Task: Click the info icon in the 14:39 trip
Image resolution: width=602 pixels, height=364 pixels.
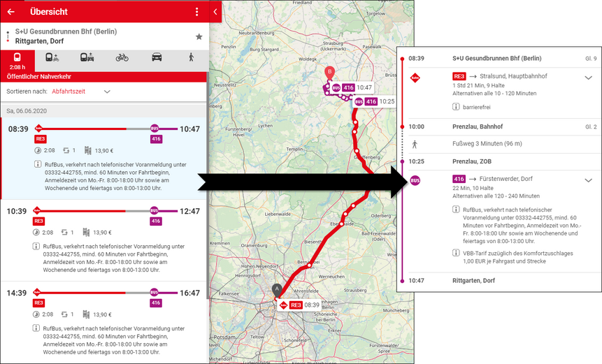Action: coord(36,328)
